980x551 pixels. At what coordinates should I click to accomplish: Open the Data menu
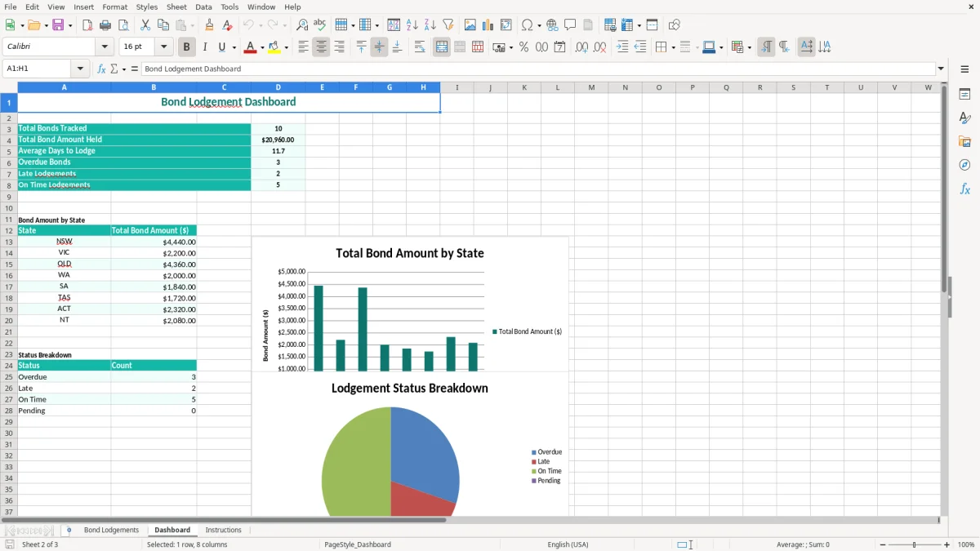click(203, 7)
